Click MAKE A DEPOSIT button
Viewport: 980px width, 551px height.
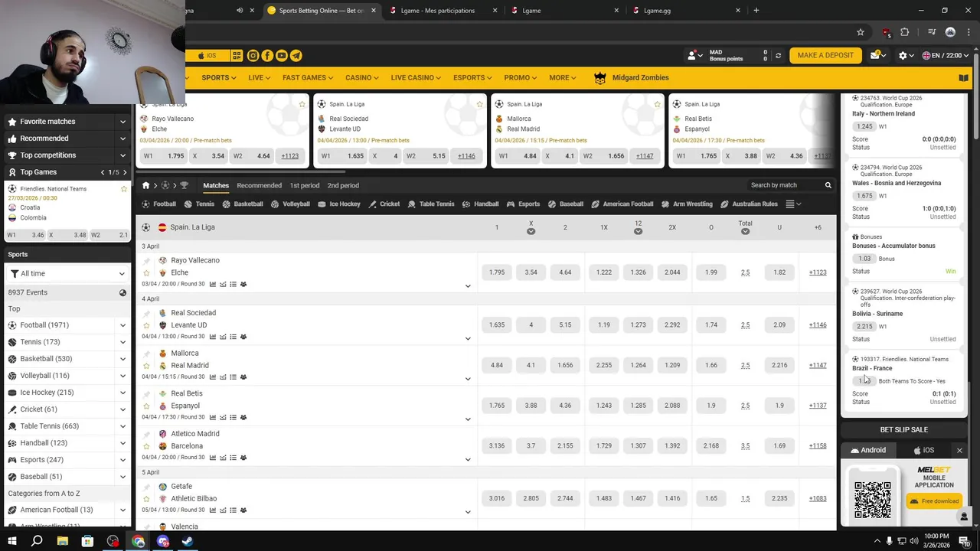825,56
